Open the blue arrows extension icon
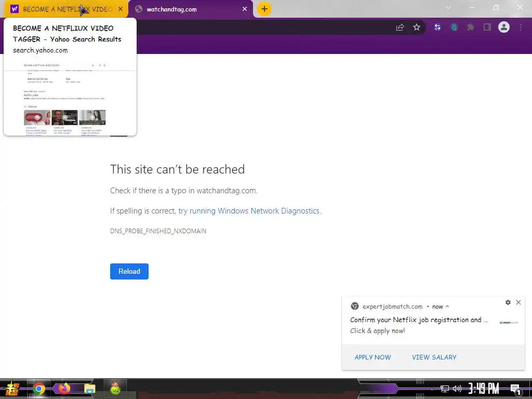Image resolution: width=532 pixels, height=399 pixels. click(437, 27)
